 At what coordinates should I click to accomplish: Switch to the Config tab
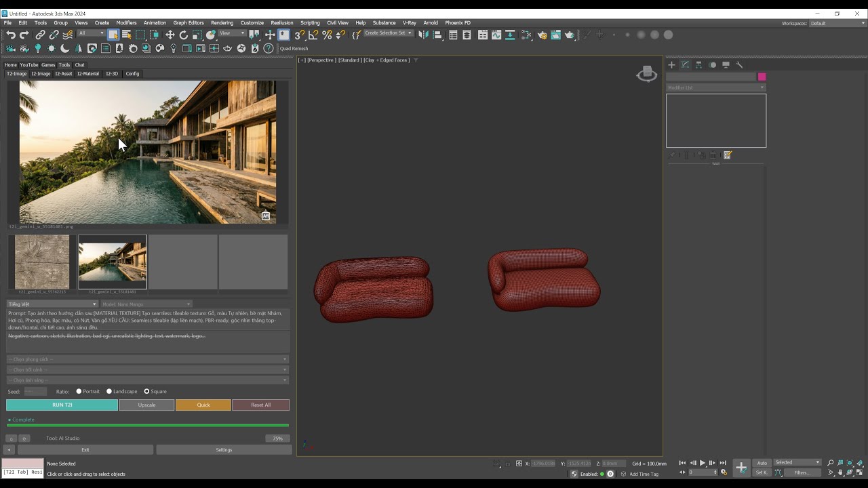132,73
